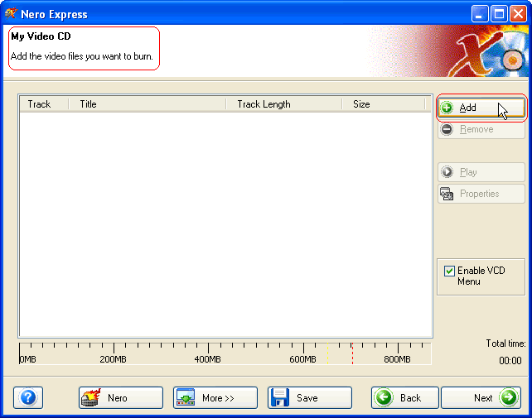Click the blue help question mark icon
The width and height of the screenshot is (532, 418).
tap(27, 398)
